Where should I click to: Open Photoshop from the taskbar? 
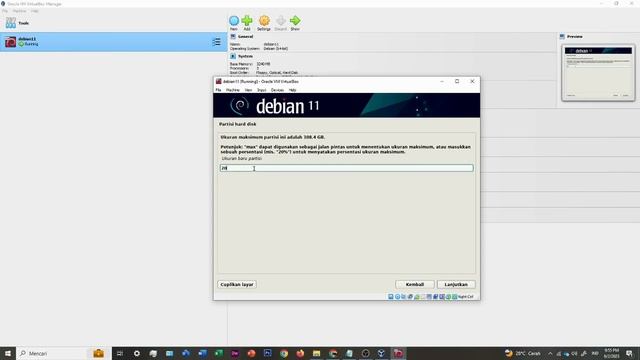[267, 353]
